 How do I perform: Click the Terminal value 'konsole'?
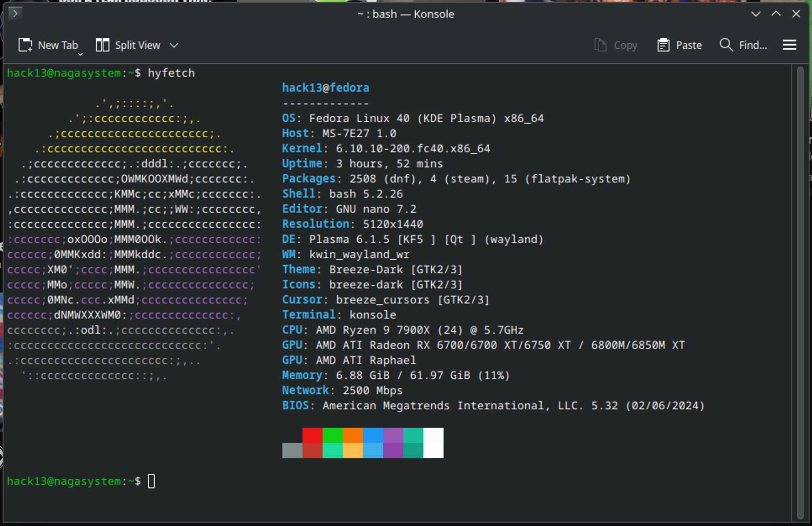pyautogui.click(x=373, y=315)
